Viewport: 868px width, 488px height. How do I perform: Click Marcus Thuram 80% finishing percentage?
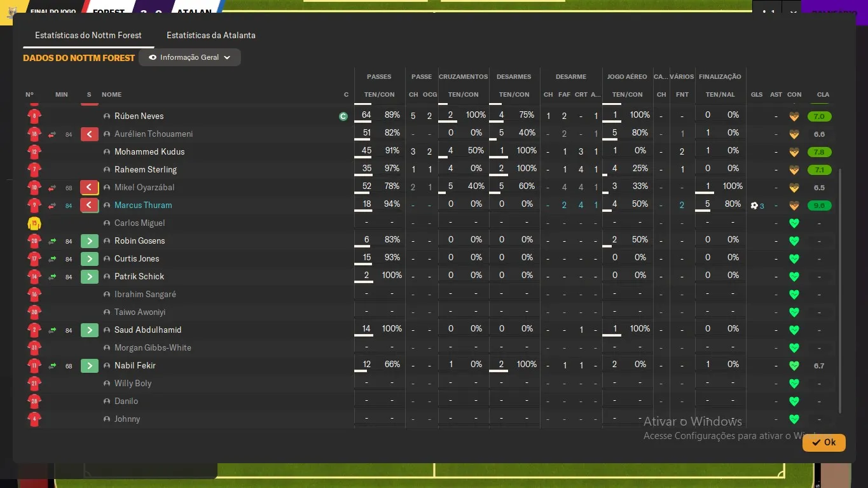(733, 204)
